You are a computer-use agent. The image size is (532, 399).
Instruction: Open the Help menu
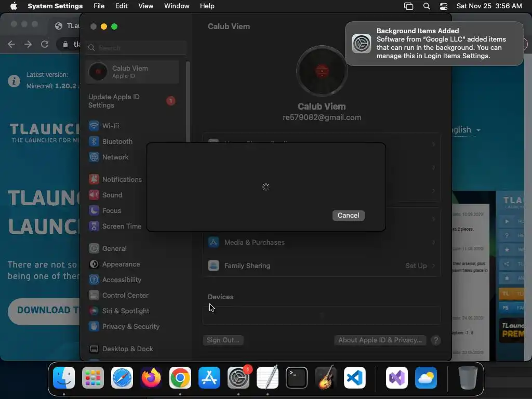[207, 6]
